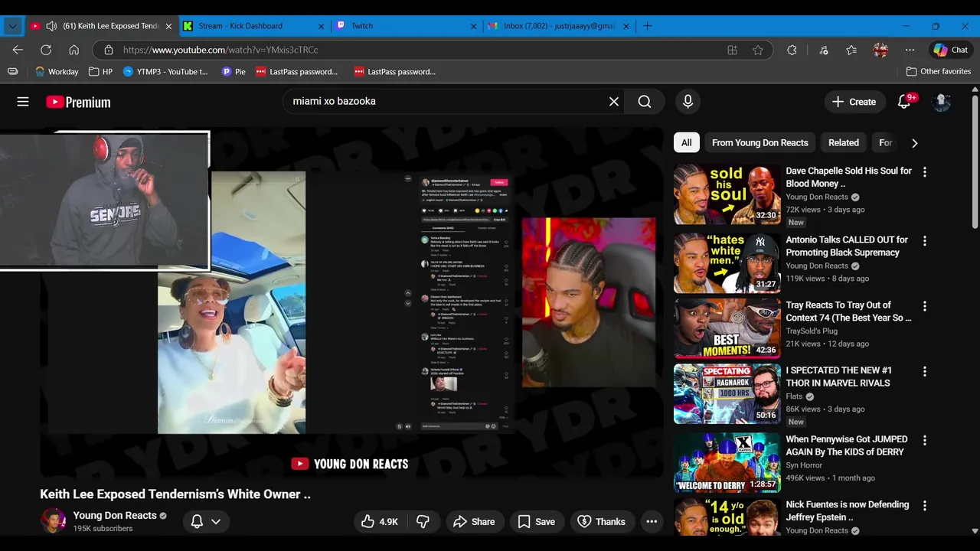Open the Marvel Rivals Thor video thumbnail
This screenshot has height=551, width=980.
point(727,393)
